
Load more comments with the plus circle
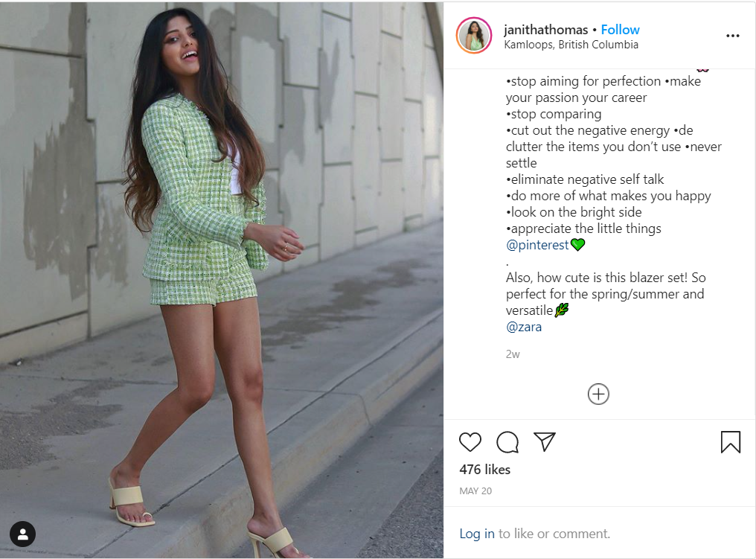(598, 394)
